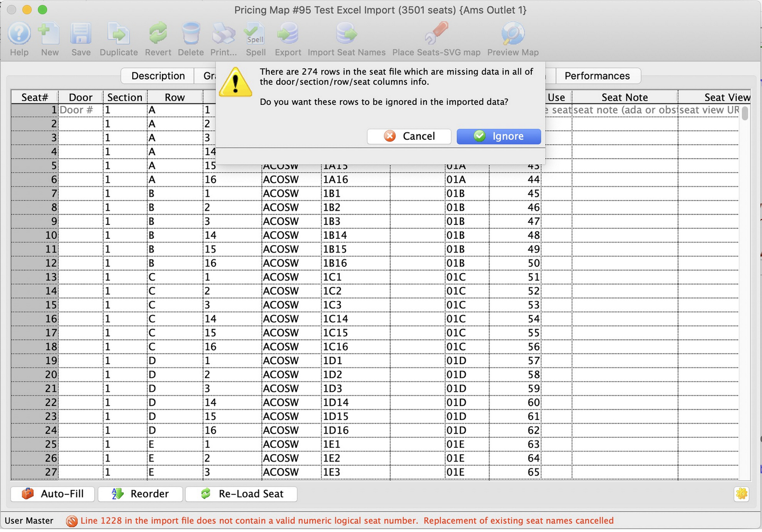762x532 pixels.
Task: Select seat name cell 1C2
Action: 356,291
